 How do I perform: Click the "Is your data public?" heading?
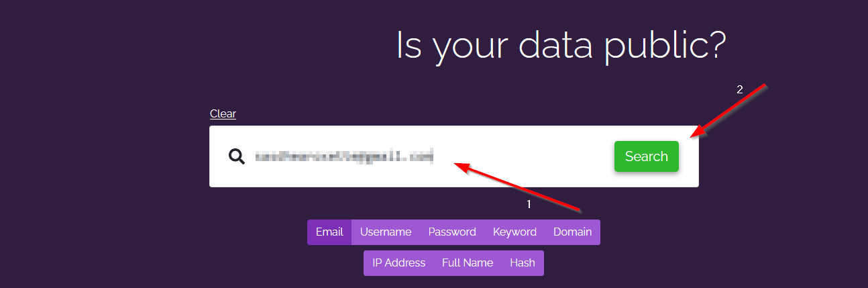pos(561,45)
